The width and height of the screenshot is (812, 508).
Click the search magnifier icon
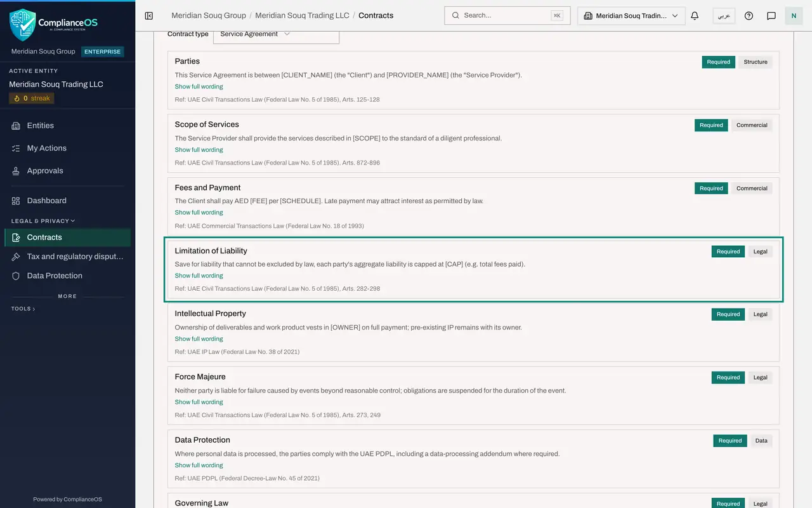tap(456, 15)
